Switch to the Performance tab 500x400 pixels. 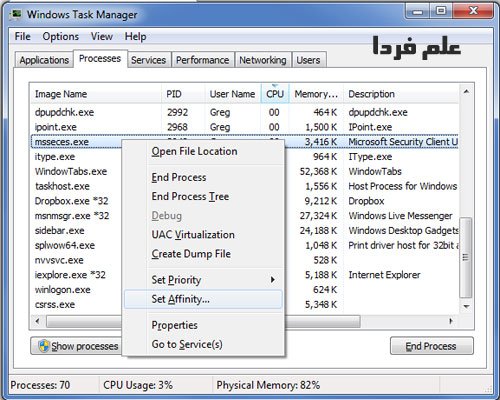point(203,60)
